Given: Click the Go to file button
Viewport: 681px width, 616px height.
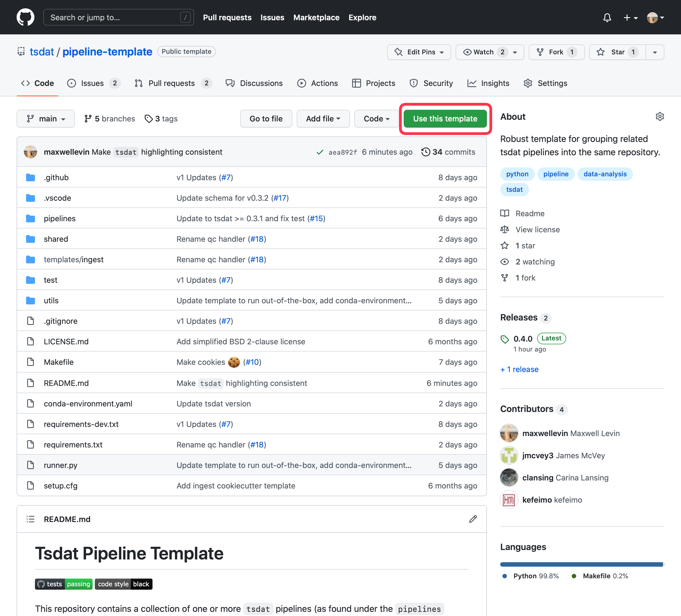Looking at the screenshot, I should pos(266,119).
